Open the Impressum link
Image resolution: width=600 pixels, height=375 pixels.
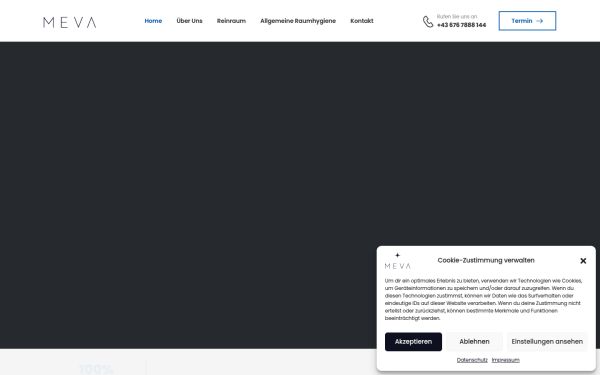pos(505,360)
